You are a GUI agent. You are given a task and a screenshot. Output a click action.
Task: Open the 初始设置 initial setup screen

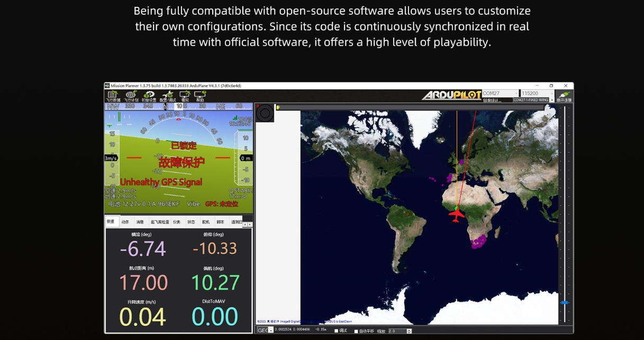[x=149, y=96]
